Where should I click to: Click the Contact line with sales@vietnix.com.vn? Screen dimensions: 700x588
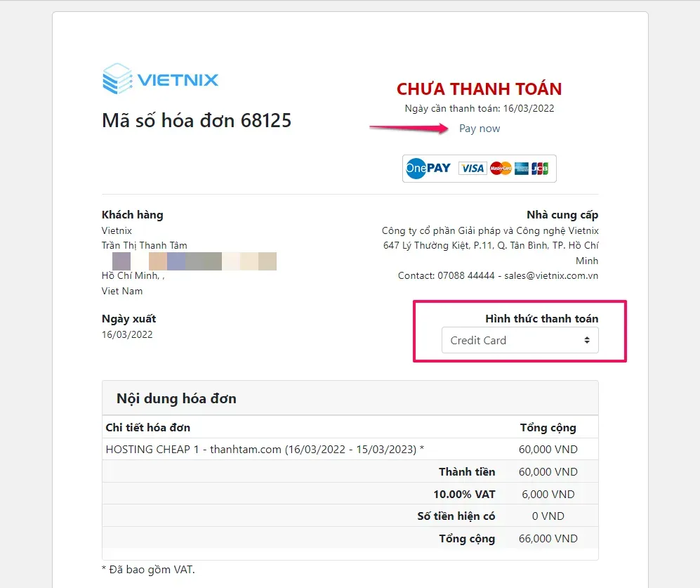[498, 275]
